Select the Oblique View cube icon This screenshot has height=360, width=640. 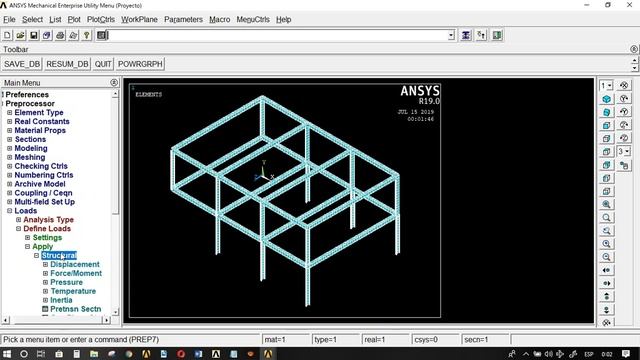click(x=607, y=112)
